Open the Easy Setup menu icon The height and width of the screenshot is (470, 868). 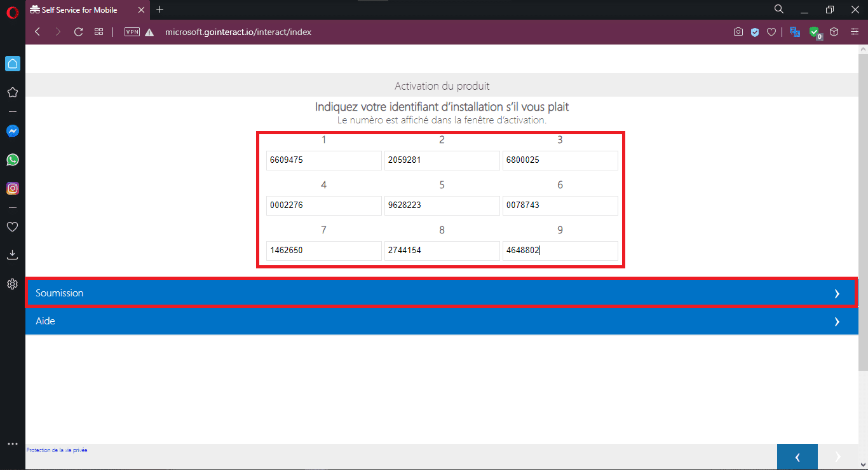[855, 32]
